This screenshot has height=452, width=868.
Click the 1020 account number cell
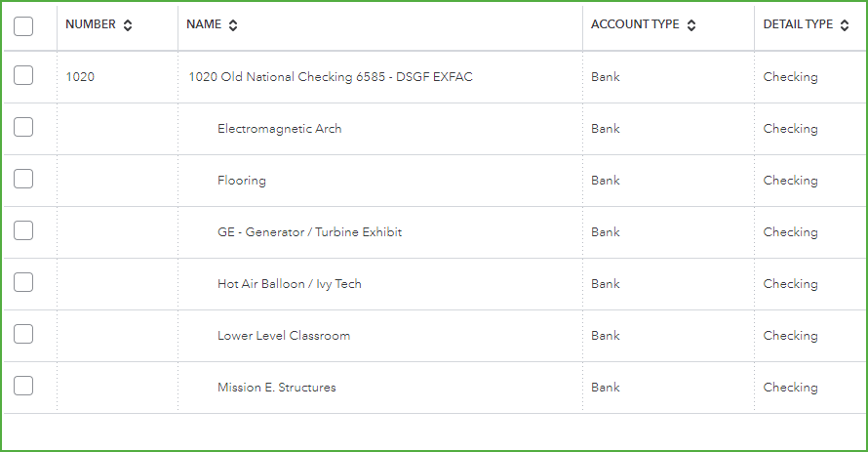[x=80, y=77]
